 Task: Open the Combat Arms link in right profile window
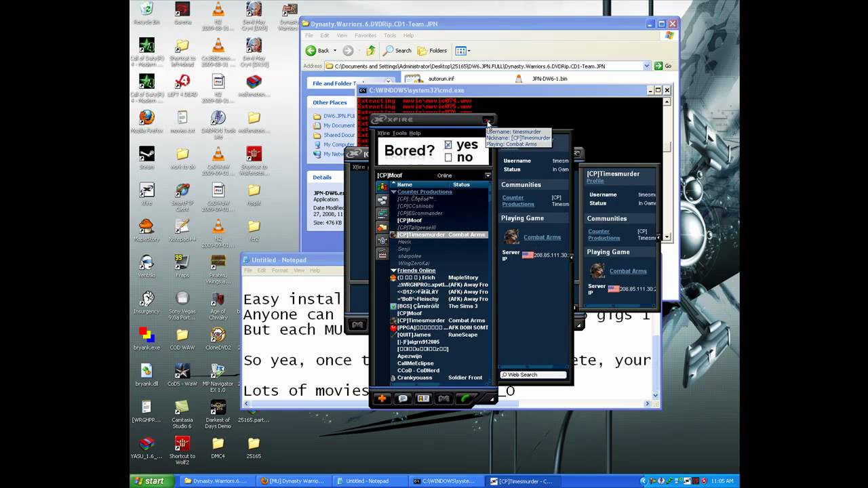[x=628, y=271]
